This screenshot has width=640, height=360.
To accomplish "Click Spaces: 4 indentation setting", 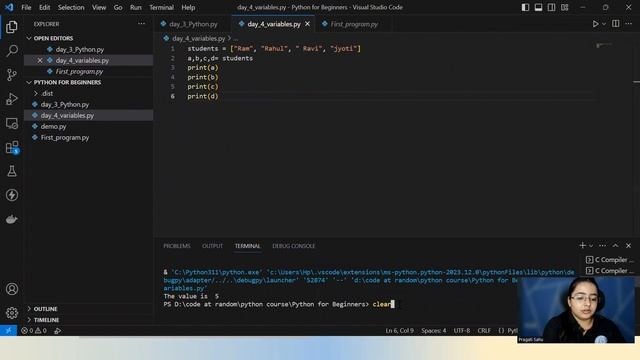I will point(433,331).
